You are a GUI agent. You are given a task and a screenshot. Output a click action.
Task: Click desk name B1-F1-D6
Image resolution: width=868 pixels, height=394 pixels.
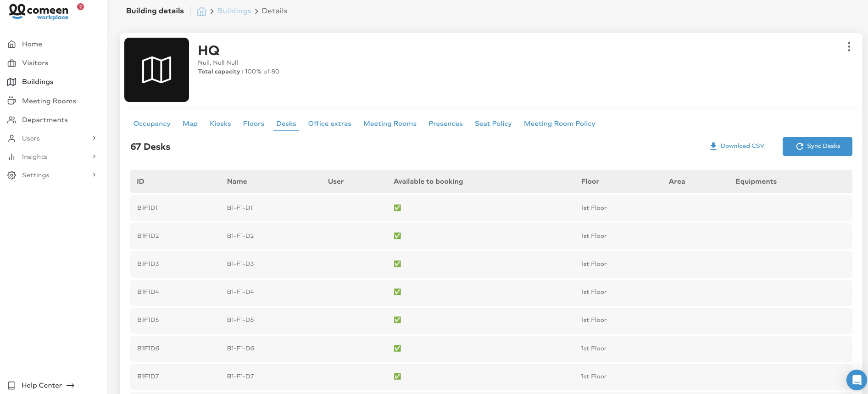(240, 349)
